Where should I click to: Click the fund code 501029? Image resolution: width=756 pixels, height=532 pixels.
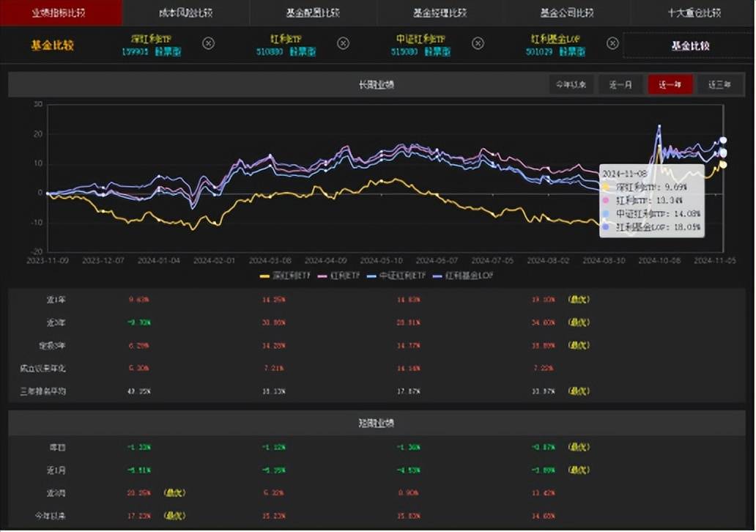pos(539,51)
